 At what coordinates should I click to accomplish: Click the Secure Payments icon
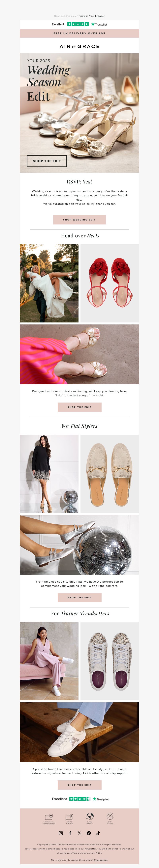(x=69, y=816)
